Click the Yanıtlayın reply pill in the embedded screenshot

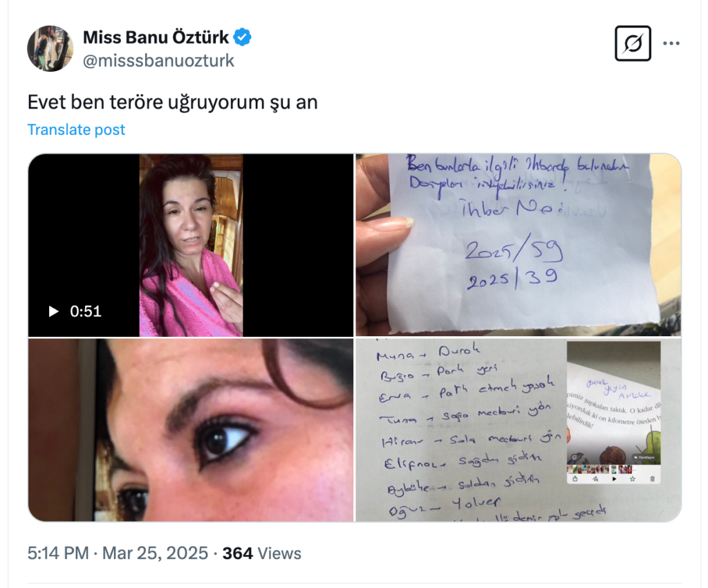tap(645, 457)
